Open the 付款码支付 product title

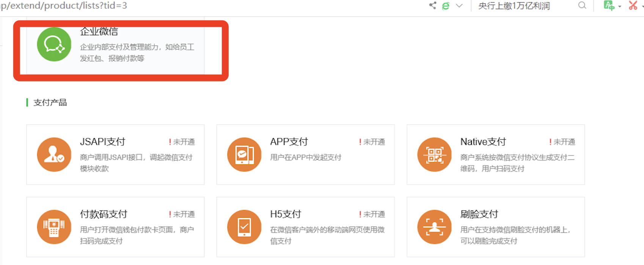[104, 214]
